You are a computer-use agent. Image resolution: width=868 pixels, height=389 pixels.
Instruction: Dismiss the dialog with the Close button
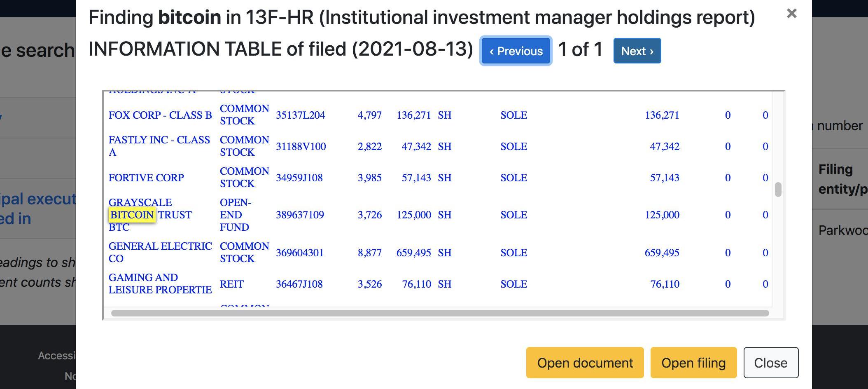[x=770, y=363]
